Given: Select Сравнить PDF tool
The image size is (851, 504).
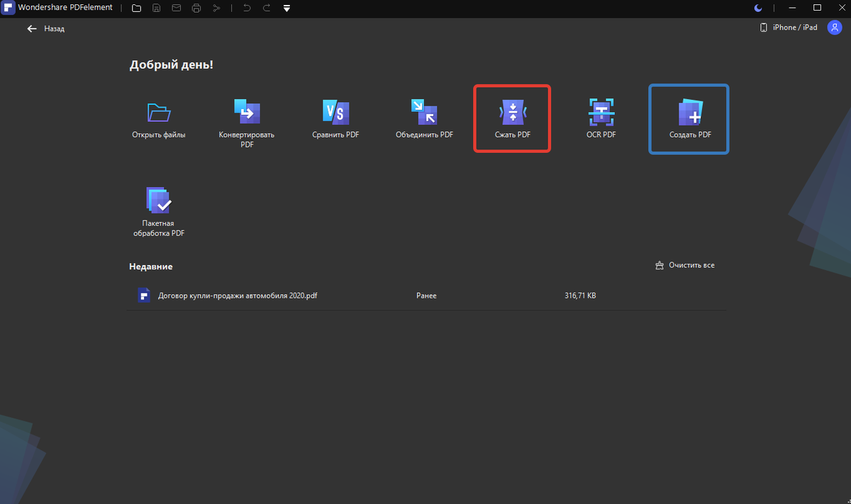Looking at the screenshot, I should click(x=335, y=121).
